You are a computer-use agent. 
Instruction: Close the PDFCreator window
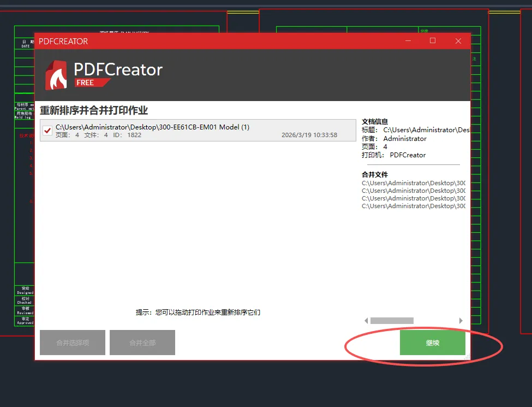click(x=458, y=41)
